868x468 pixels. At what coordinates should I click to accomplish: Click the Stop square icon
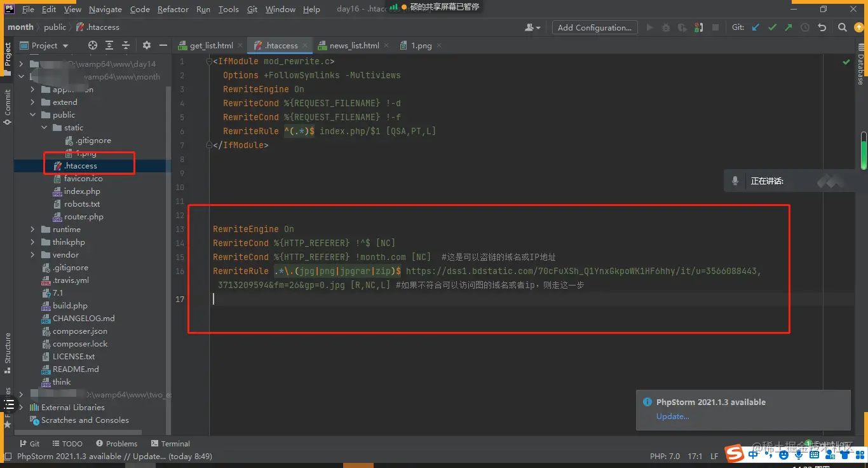point(715,27)
